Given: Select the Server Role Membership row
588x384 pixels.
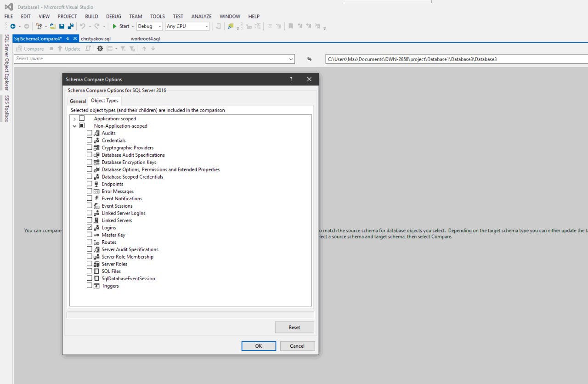Looking at the screenshot, I should point(127,257).
